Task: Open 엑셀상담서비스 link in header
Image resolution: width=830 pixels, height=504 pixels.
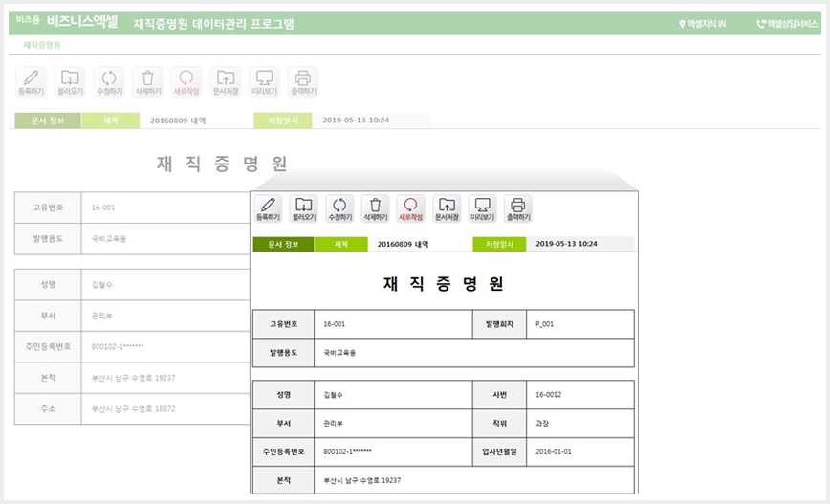Action: 787,24
